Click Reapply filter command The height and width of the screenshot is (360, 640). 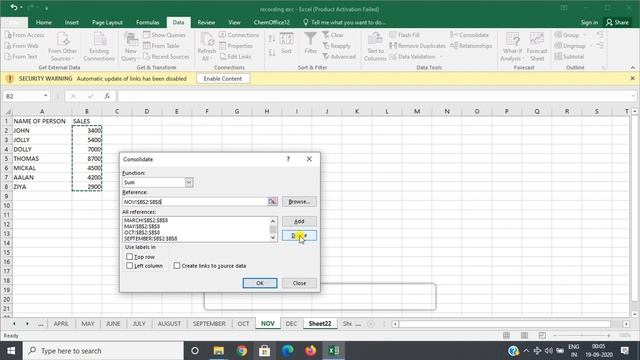[336, 46]
